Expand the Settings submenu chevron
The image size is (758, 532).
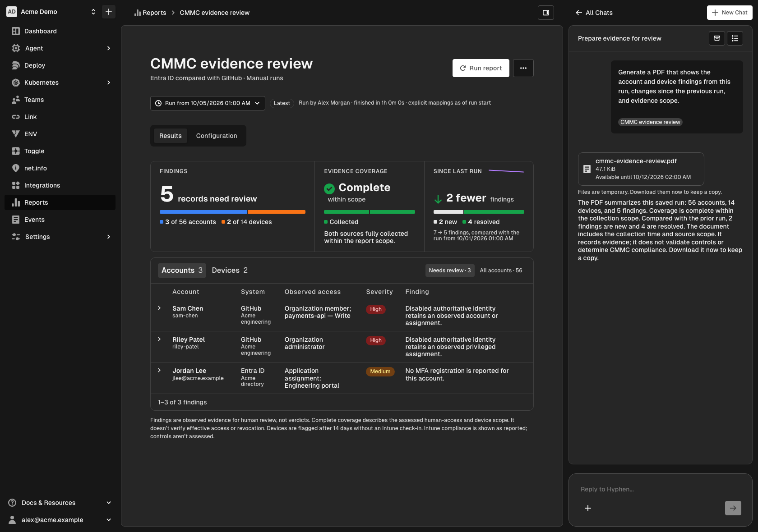(x=109, y=237)
